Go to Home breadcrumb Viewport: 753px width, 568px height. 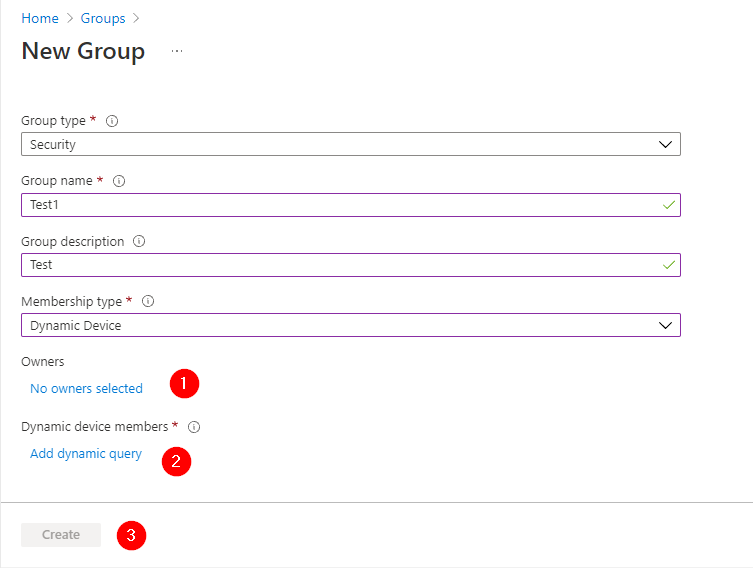coord(40,18)
